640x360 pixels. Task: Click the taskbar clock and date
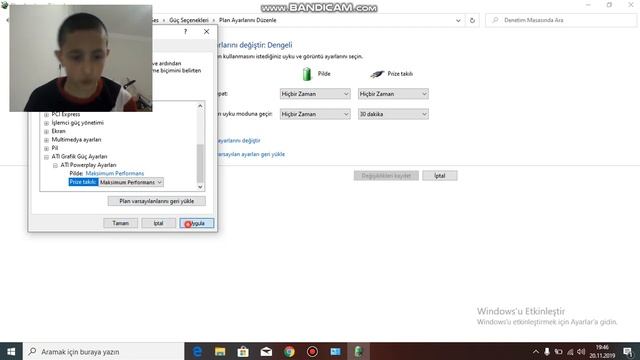point(602,351)
